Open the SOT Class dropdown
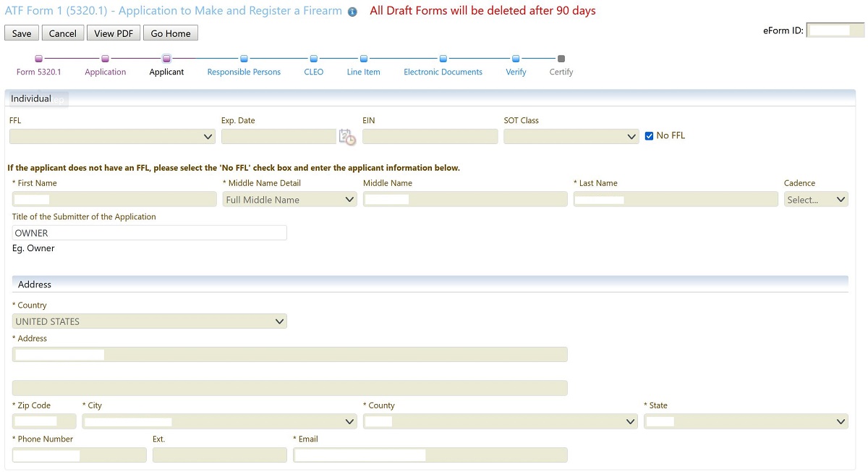868x472 pixels. pos(571,137)
